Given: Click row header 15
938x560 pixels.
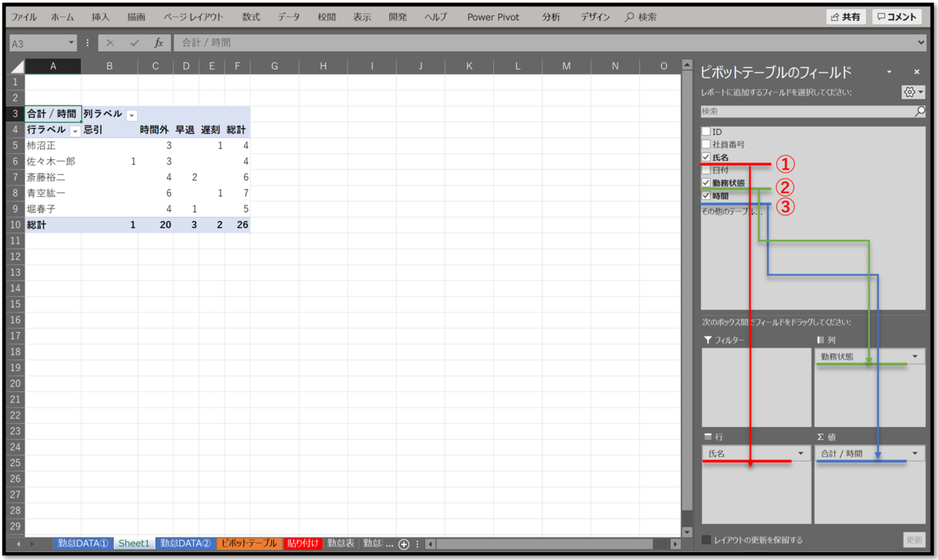Looking at the screenshot, I should (x=16, y=304).
